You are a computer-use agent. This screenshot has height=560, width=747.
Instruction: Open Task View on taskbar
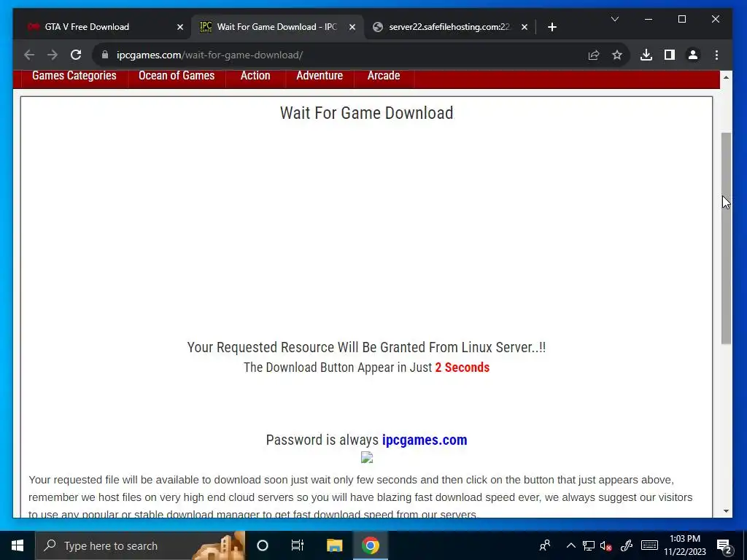298,545
